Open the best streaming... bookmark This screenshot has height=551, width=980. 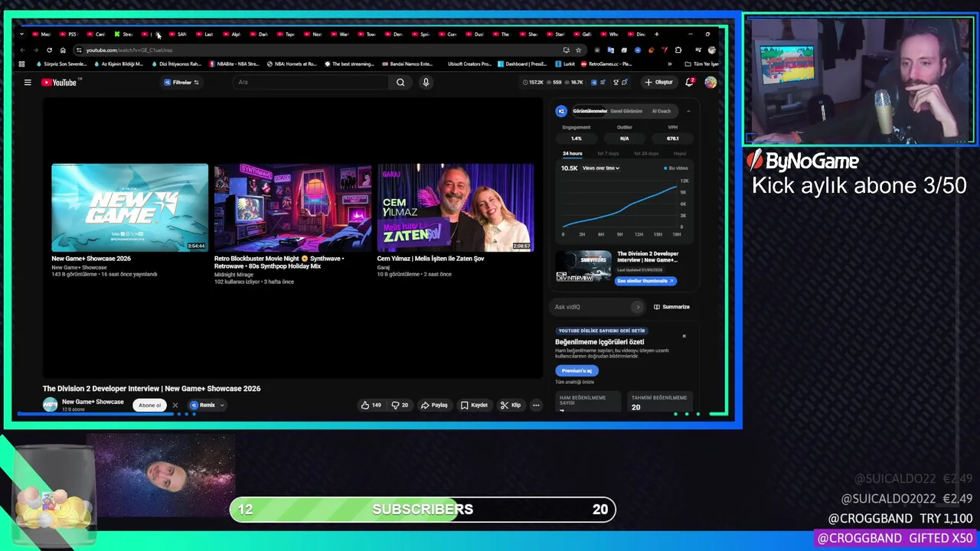pos(349,64)
